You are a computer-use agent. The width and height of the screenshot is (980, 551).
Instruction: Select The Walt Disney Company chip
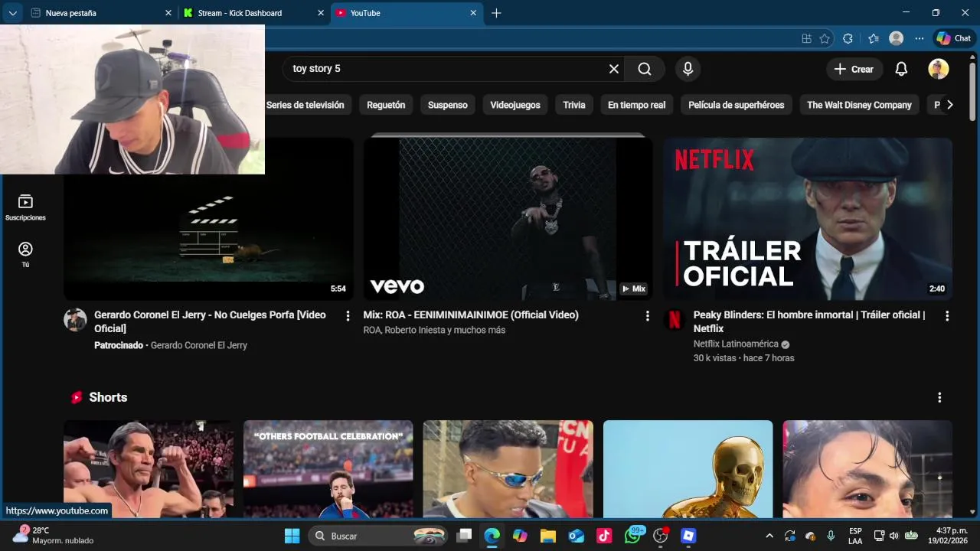859,105
